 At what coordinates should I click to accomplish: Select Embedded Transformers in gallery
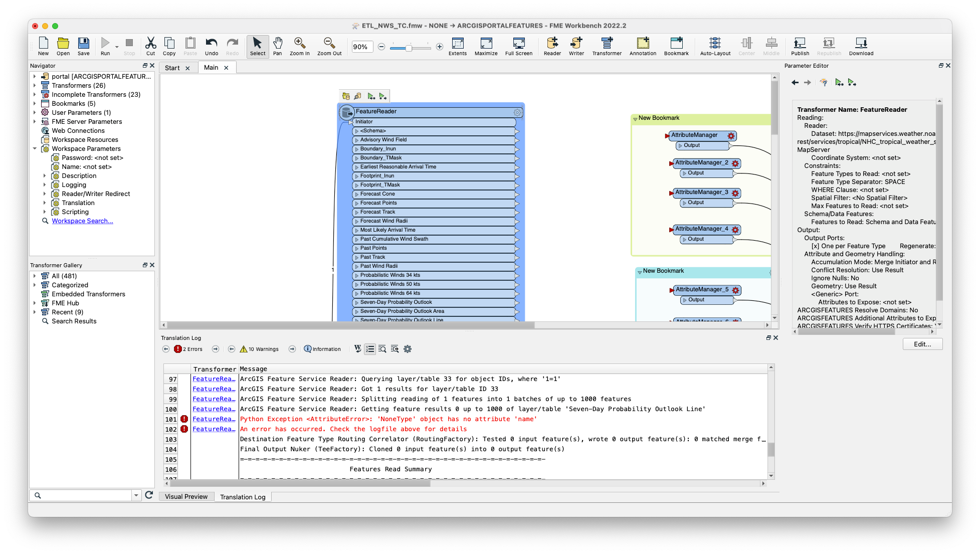pos(88,294)
